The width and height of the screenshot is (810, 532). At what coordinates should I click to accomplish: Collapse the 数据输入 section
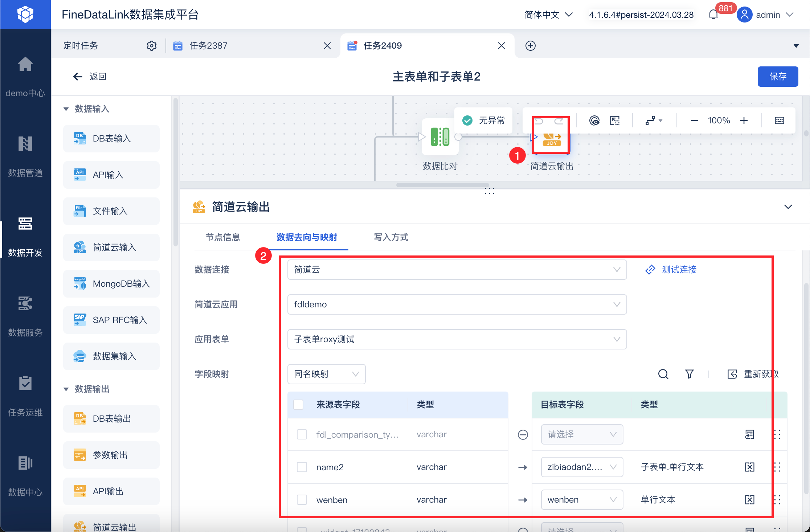tap(66, 109)
